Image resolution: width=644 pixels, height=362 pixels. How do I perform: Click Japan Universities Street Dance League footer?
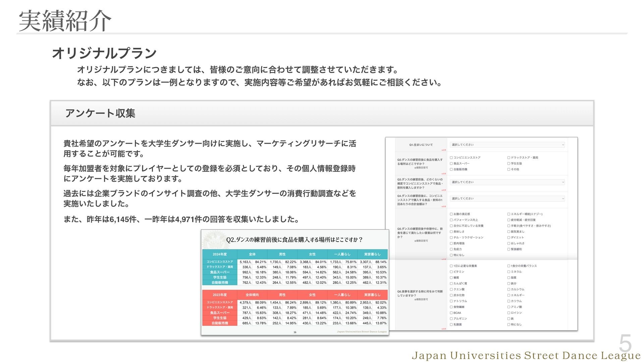[526, 356]
